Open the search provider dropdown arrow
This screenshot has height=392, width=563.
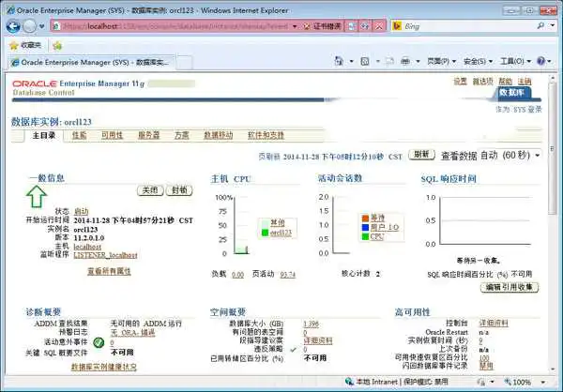click(x=553, y=26)
